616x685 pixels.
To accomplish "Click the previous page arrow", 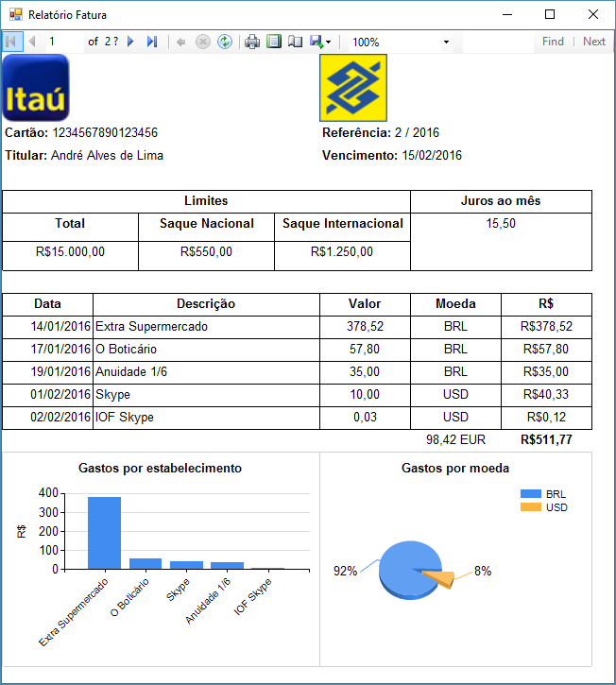I will (32, 42).
